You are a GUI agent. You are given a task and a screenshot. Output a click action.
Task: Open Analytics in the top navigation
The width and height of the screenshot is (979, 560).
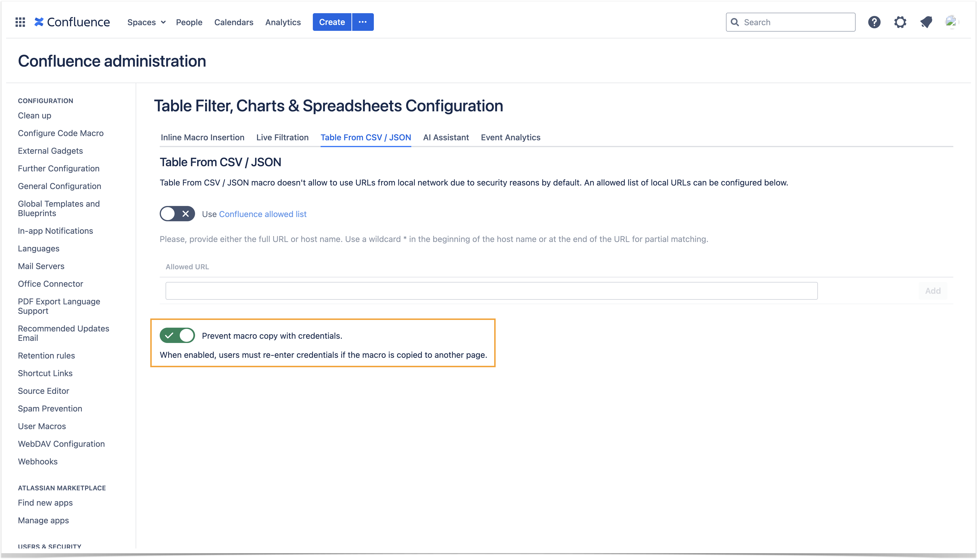tap(283, 22)
